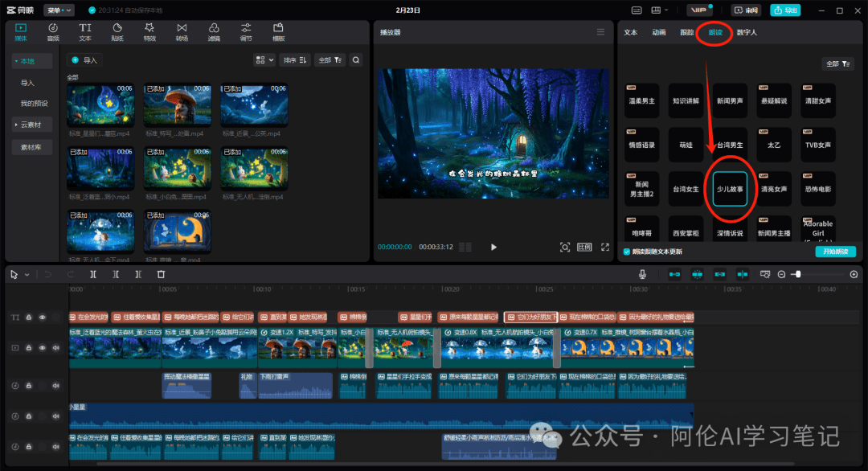This screenshot has height=471, width=868.
Task: Open the 转场 transitions panel
Action: (182, 32)
